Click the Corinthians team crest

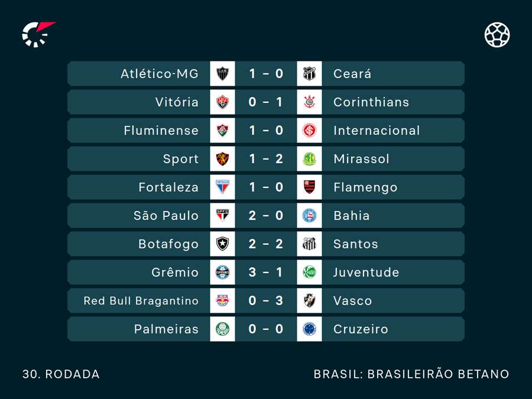click(x=309, y=102)
